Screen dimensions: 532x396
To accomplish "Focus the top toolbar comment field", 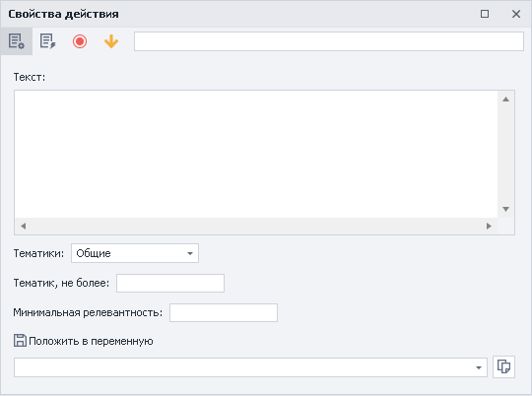I will point(329,41).
